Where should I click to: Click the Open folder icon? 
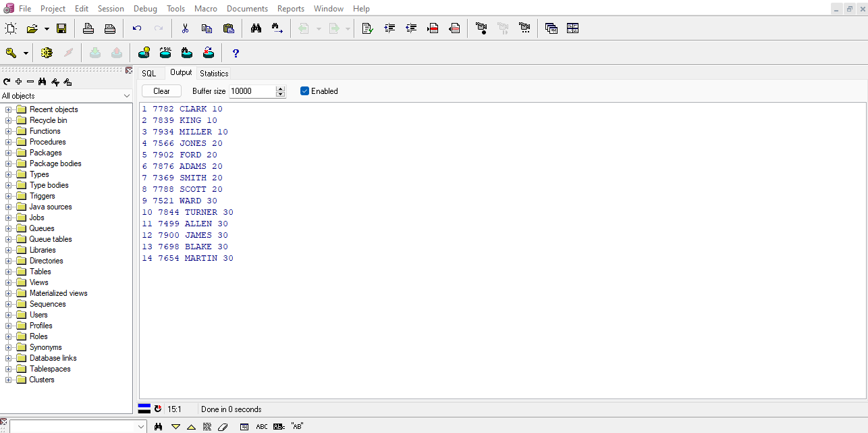click(x=32, y=28)
